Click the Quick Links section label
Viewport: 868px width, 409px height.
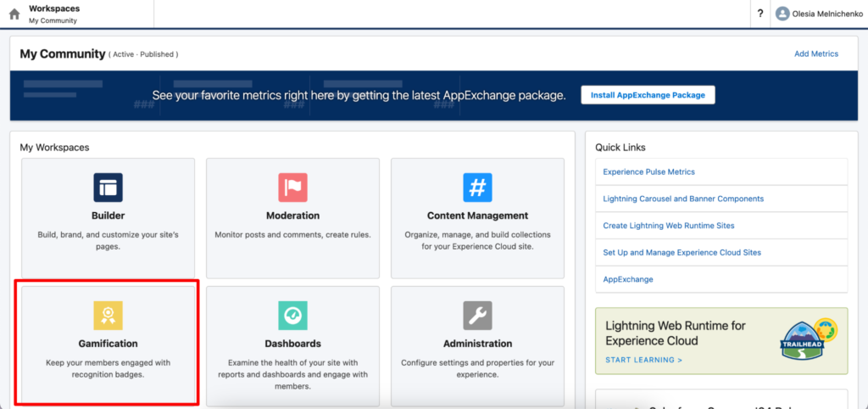(x=620, y=148)
